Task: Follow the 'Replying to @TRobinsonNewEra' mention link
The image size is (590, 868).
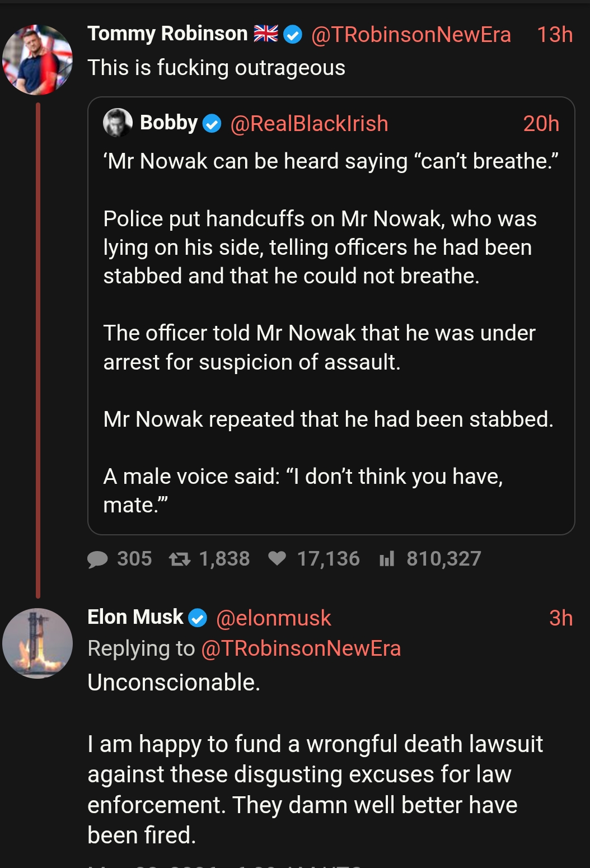Action: [301, 648]
